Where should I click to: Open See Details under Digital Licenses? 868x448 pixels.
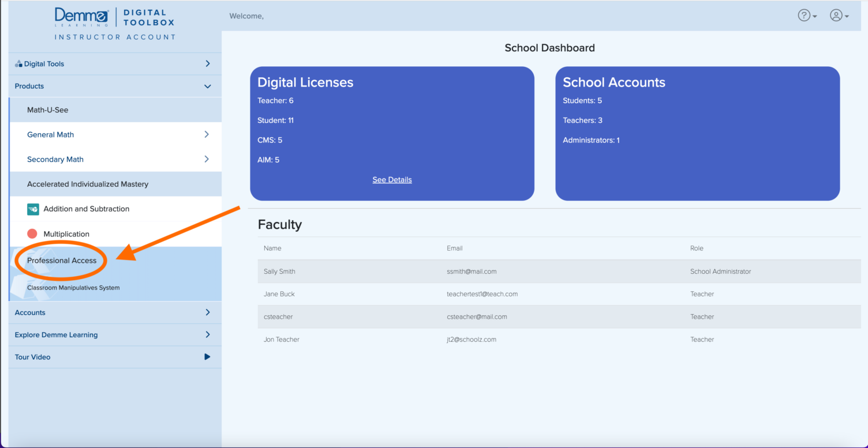click(392, 179)
